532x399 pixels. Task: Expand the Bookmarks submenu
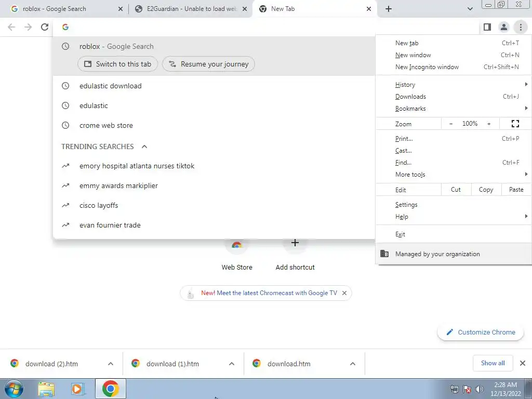(454, 109)
